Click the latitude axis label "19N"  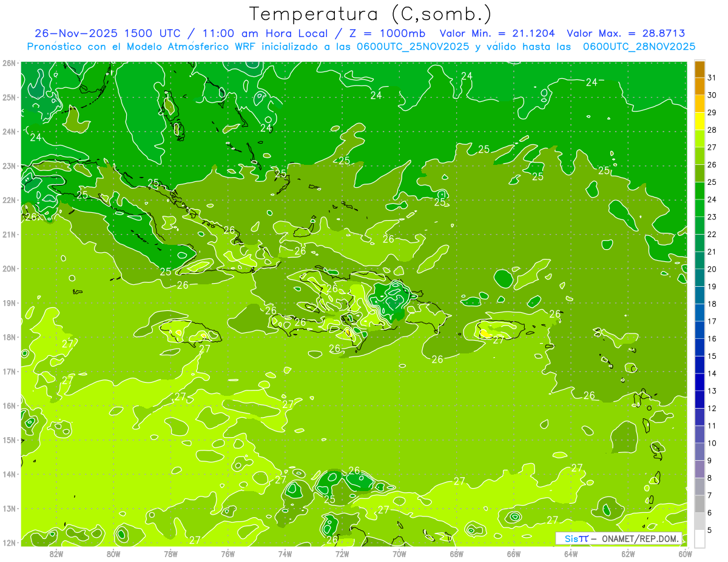(9, 303)
